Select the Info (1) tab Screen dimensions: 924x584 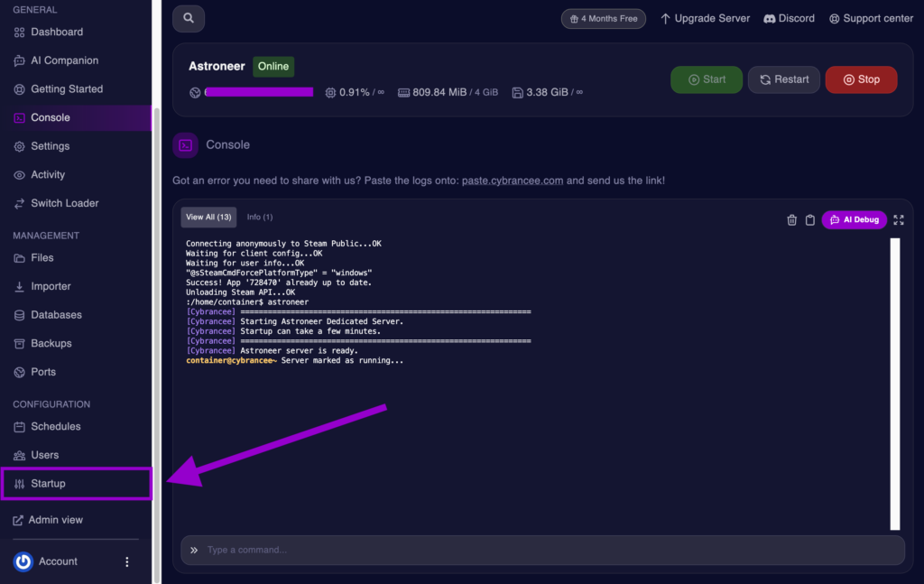pyautogui.click(x=260, y=217)
